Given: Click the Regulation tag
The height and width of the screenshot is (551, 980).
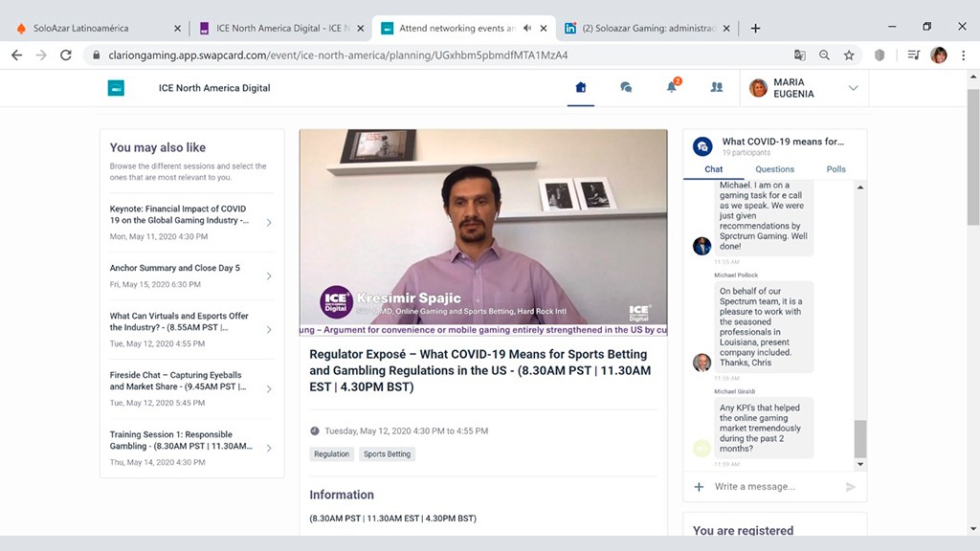Looking at the screenshot, I should 331,454.
